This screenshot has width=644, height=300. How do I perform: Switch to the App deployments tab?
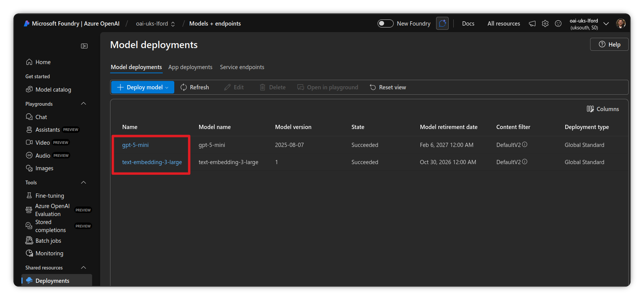pos(190,67)
